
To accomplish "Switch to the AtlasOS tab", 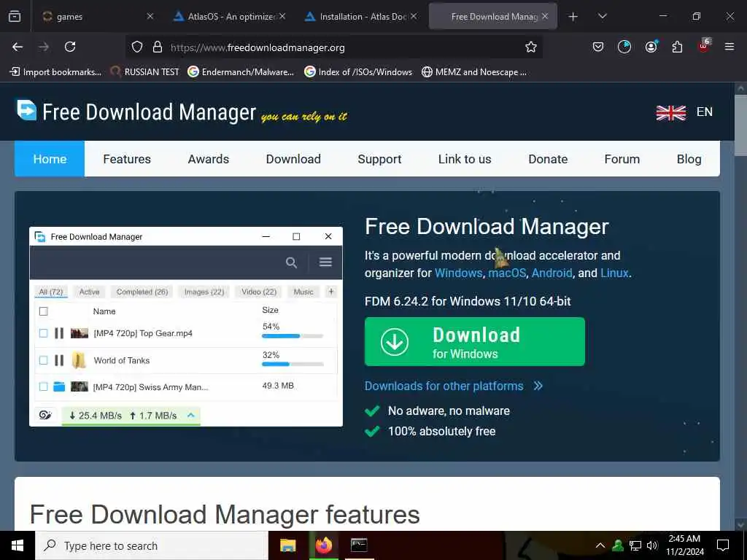I will click(230, 17).
